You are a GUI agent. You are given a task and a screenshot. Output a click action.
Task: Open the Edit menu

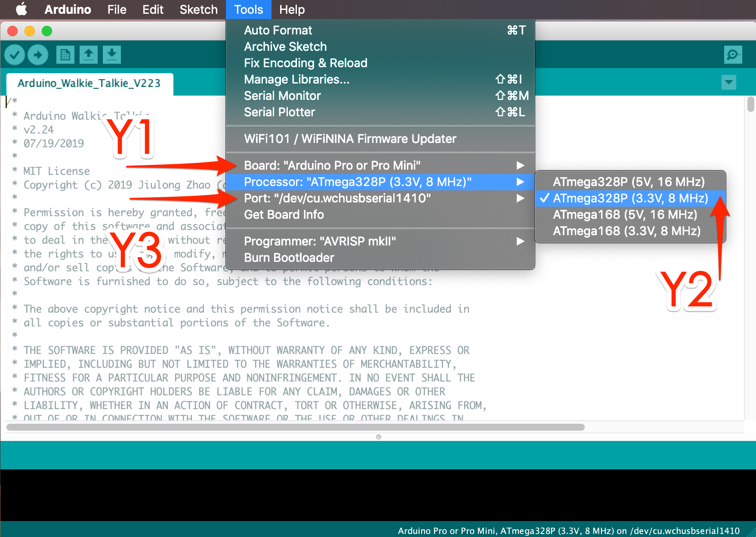tap(153, 9)
